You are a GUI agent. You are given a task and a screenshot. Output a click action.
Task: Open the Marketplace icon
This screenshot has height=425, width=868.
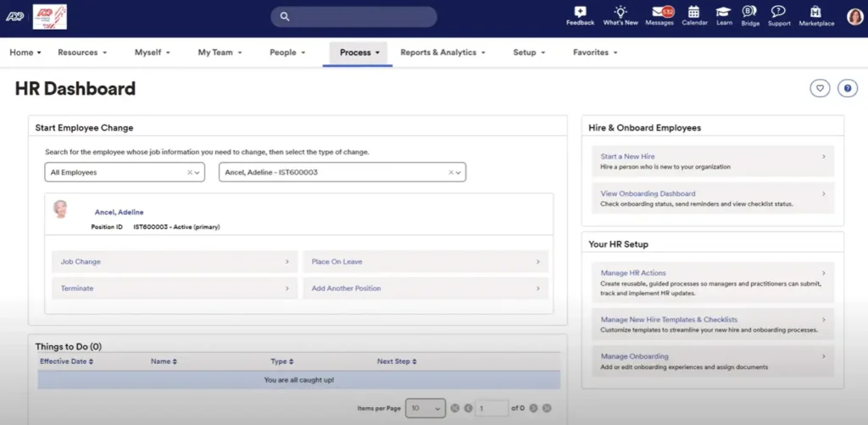point(815,13)
